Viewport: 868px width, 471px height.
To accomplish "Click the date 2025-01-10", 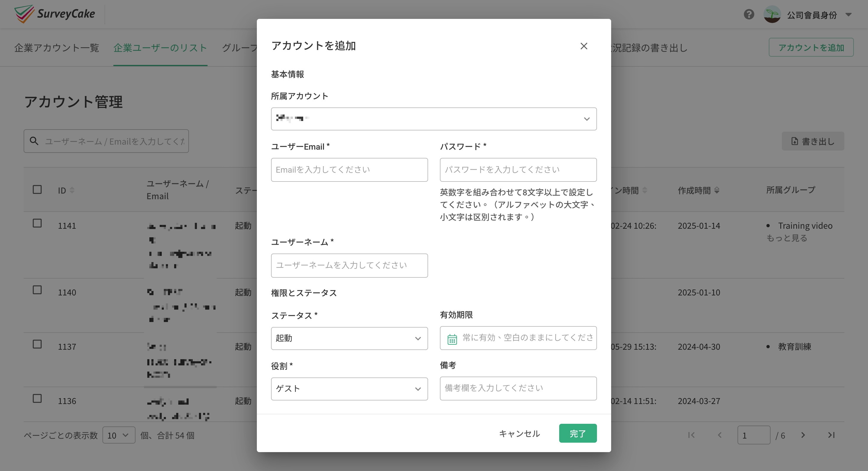I will click(x=699, y=292).
